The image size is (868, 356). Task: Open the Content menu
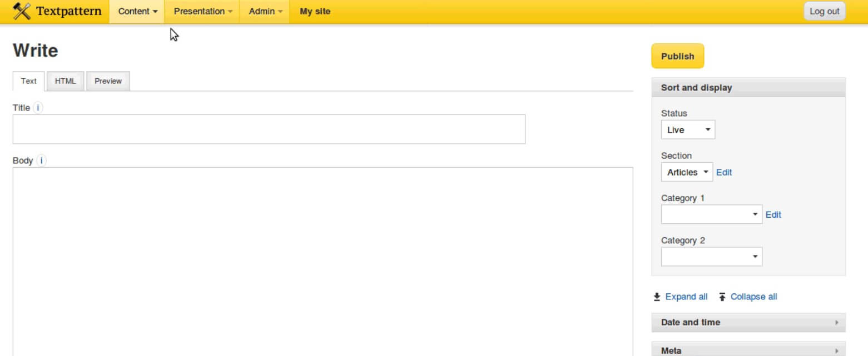tap(137, 11)
